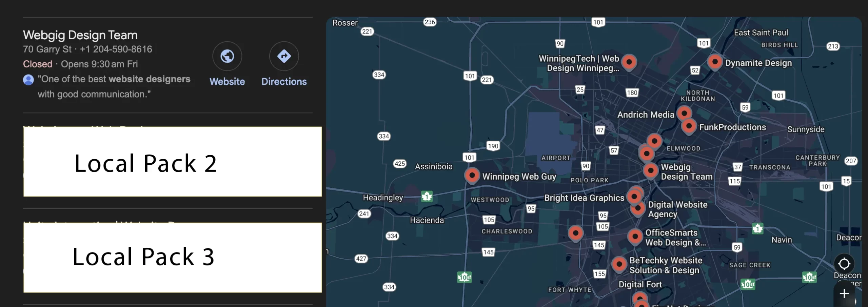Click the Directions arrow icon

[284, 56]
